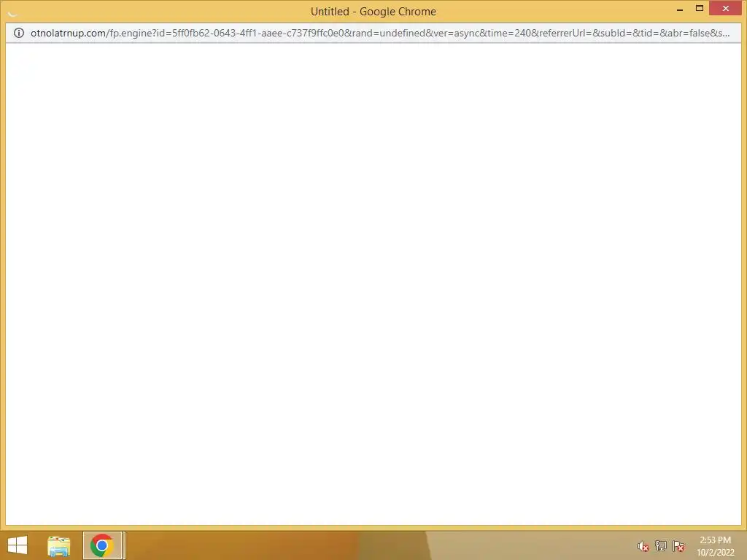This screenshot has width=747, height=560.
Task: Click the muted volume tray icon
Action: [643, 546]
